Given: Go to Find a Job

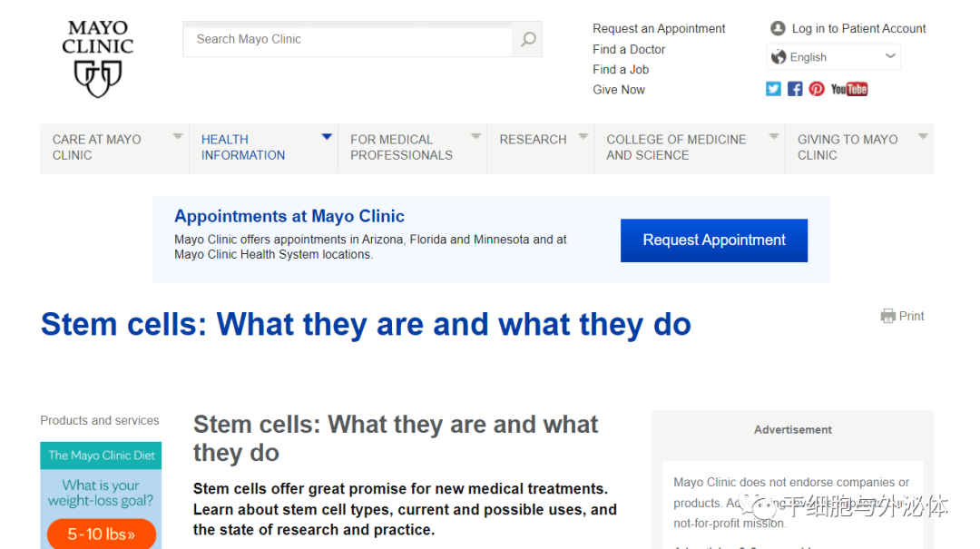Looking at the screenshot, I should [621, 69].
